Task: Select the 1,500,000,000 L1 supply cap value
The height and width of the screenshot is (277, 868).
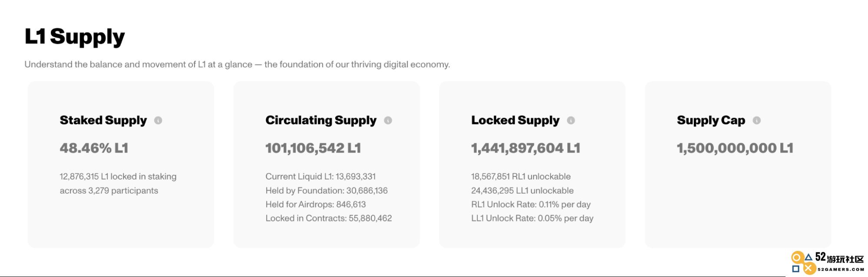Action: point(735,148)
